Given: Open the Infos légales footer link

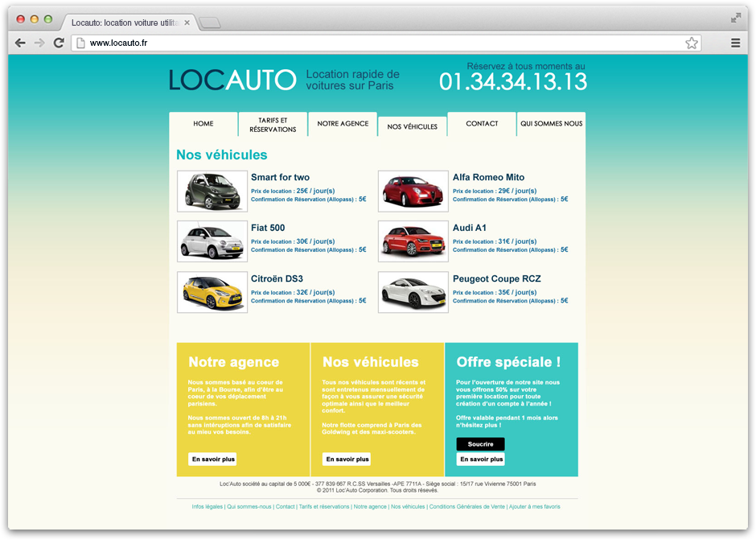Looking at the screenshot, I should [207, 507].
